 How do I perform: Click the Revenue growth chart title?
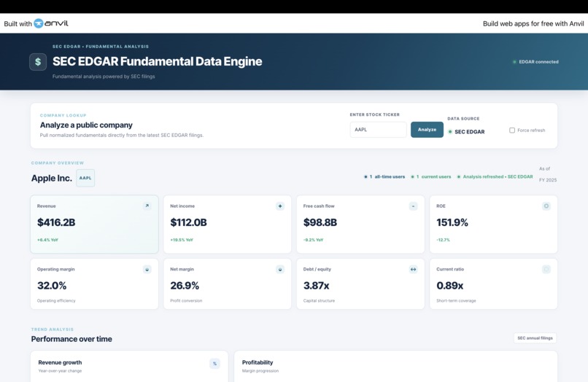[x=60, y=362]
